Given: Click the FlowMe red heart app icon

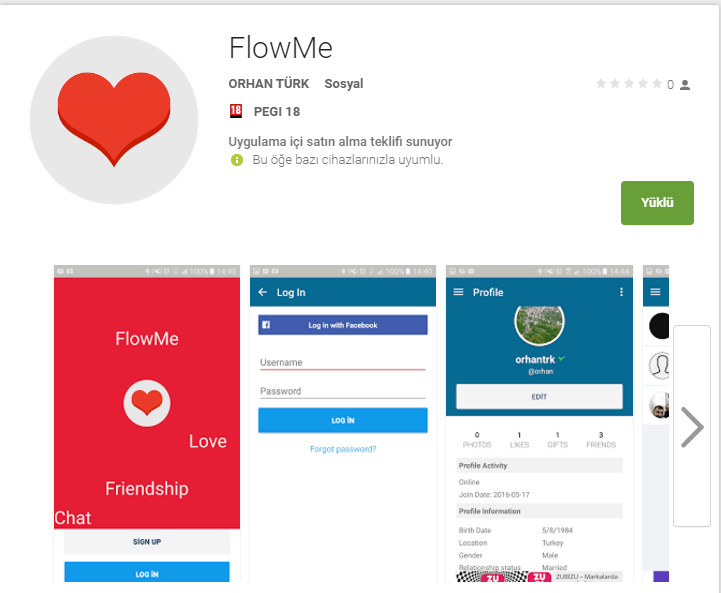Looking at the screenshot, I should (x=114, y=120).
